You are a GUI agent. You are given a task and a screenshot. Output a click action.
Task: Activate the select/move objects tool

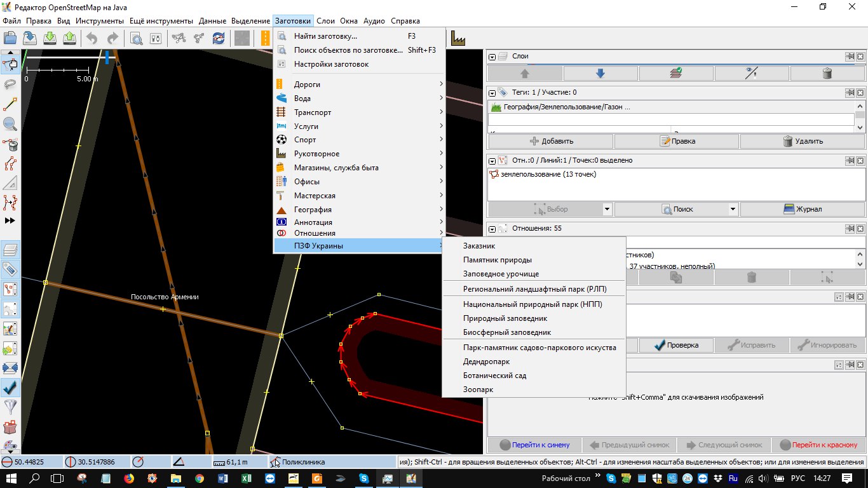tap(10, 64)
